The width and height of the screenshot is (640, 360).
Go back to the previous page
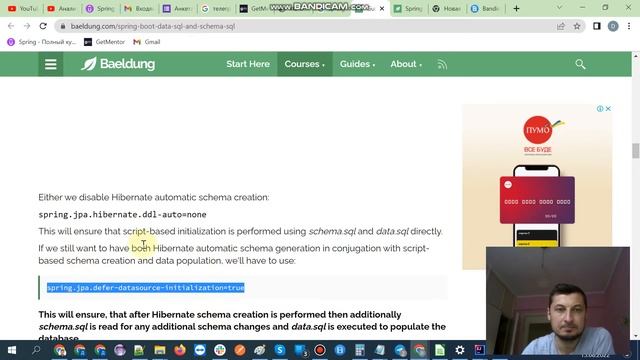11,26
